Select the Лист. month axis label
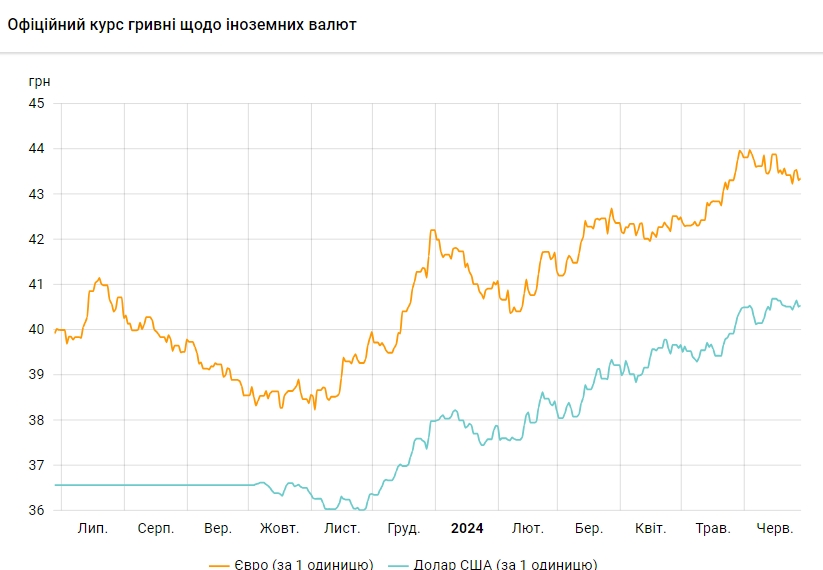 (x=342, y=528)
